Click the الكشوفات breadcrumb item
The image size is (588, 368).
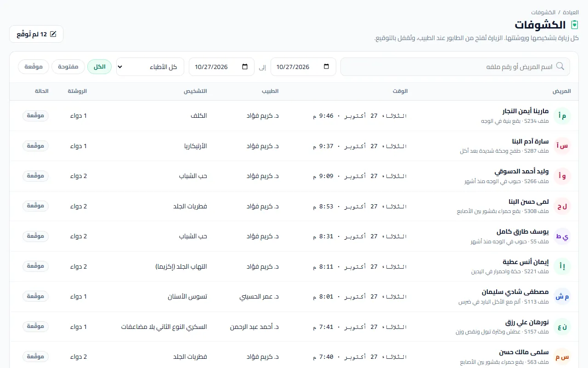click(x=543, y=12)
